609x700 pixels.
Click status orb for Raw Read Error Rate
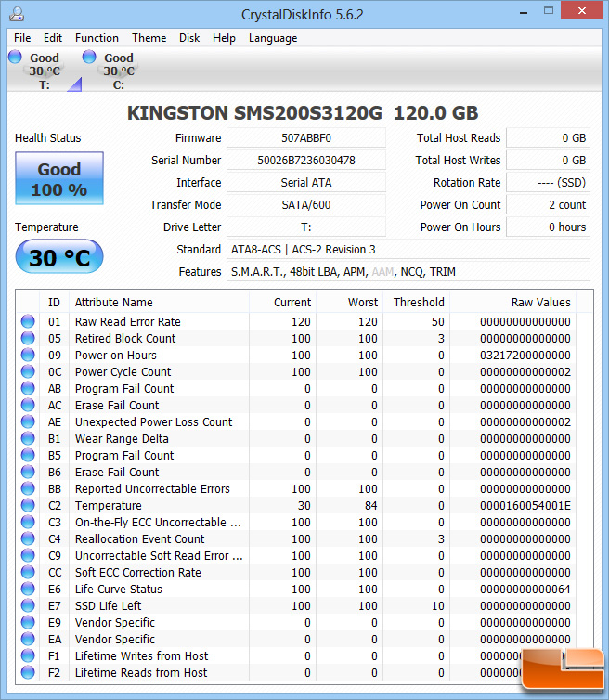pyautogui.click(x=28, y=321)
